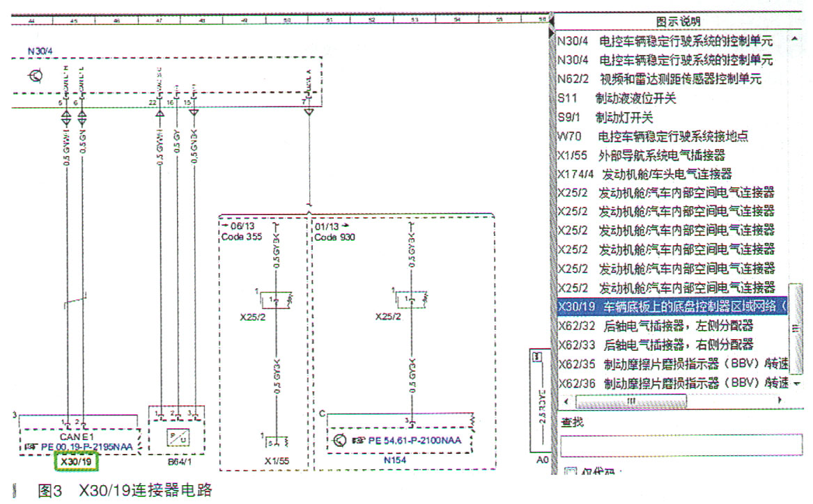Click the legend vertical scrollbar thumb
The width and height of the screenshot is (813, 504).
coord(796,327)
